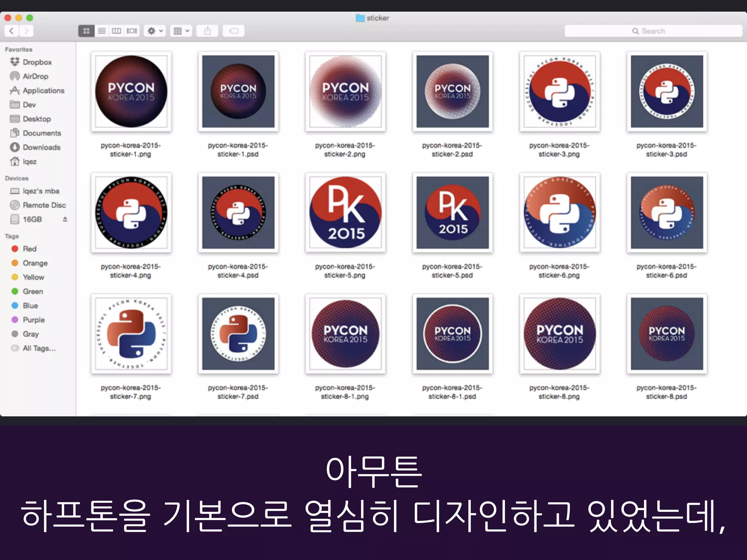This screenshot has height=560, width=747.
Task: Filter by the Yellow tag
Action: point(28,277)
